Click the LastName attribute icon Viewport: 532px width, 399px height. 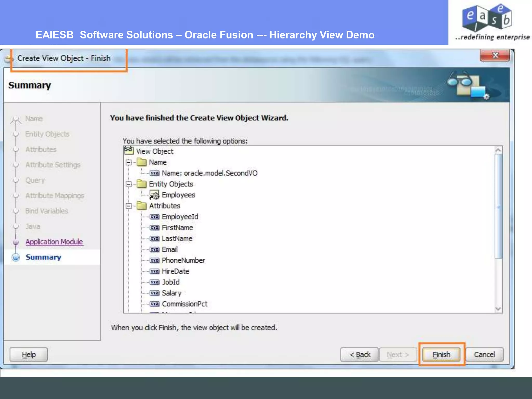pos(155,238)
